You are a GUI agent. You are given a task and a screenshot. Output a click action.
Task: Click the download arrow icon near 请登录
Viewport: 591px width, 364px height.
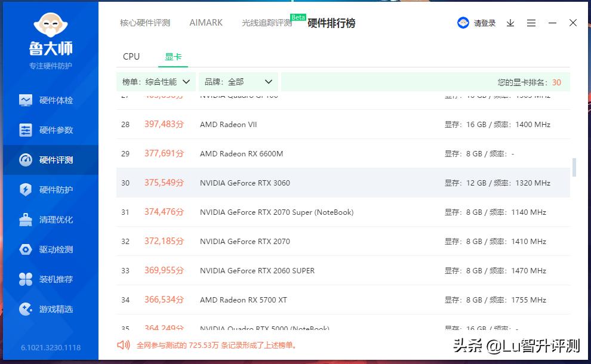point(510,23)
